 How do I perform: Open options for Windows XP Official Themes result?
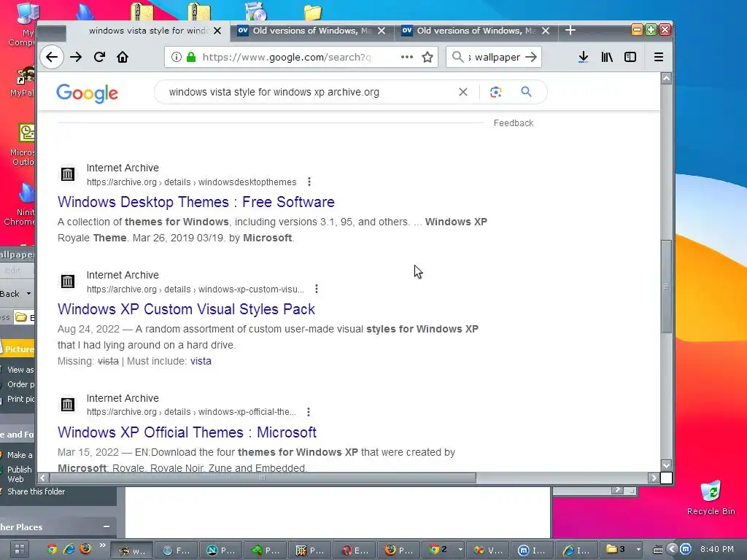click(x=309, y=412)
